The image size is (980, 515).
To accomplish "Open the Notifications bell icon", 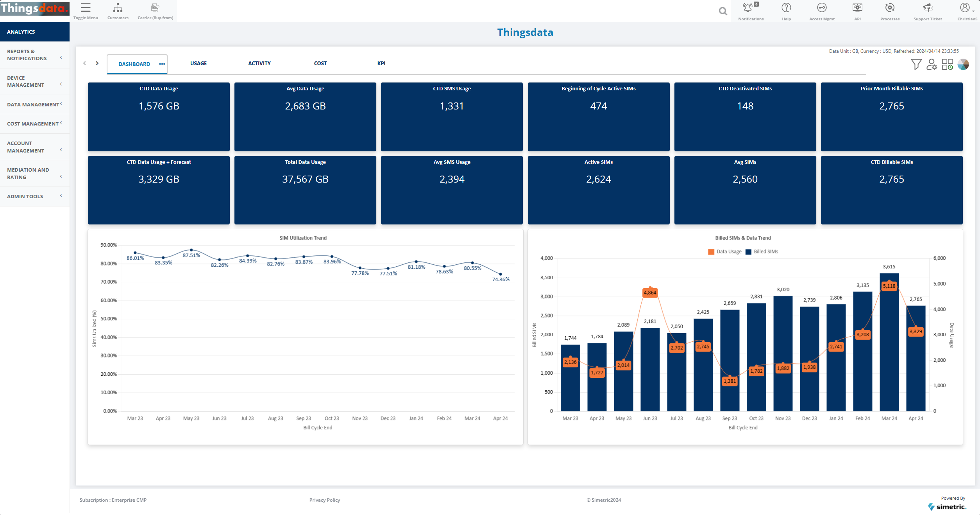I will pos(748,8).
